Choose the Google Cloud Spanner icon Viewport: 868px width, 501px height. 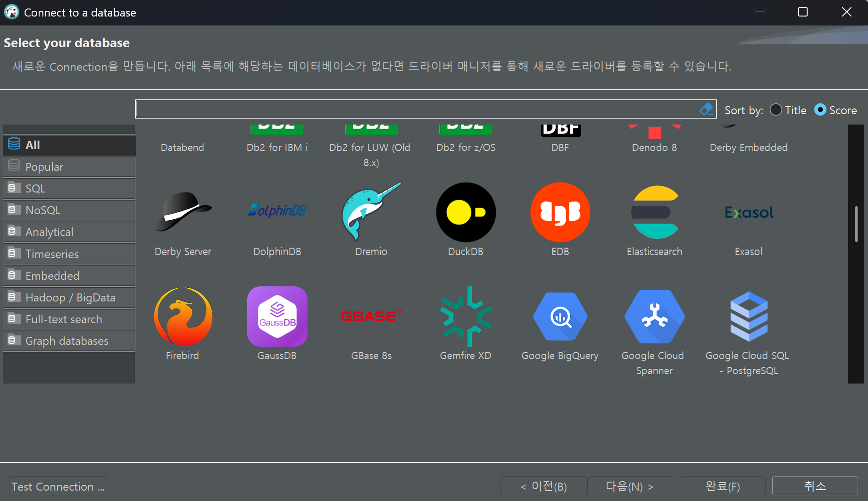tap(655, 317)
